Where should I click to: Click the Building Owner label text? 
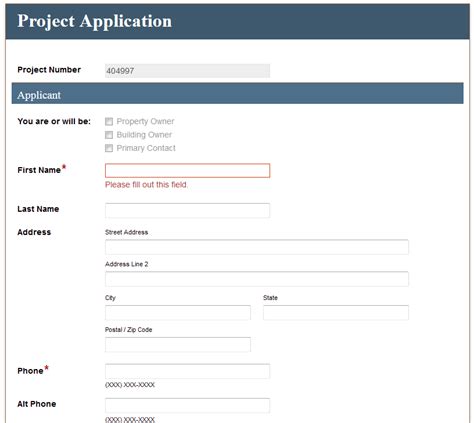point(144,135)
